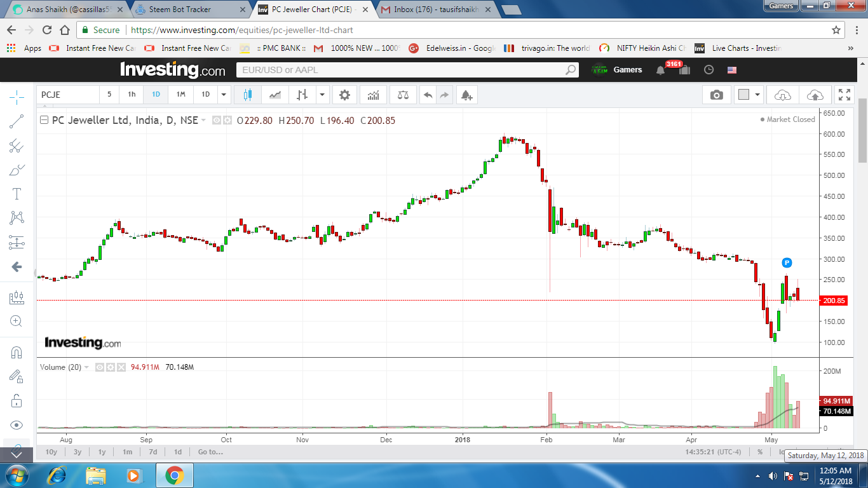Open notifications bell with 3161 badge
Viewport: 868px width, 488px height.
661,70
